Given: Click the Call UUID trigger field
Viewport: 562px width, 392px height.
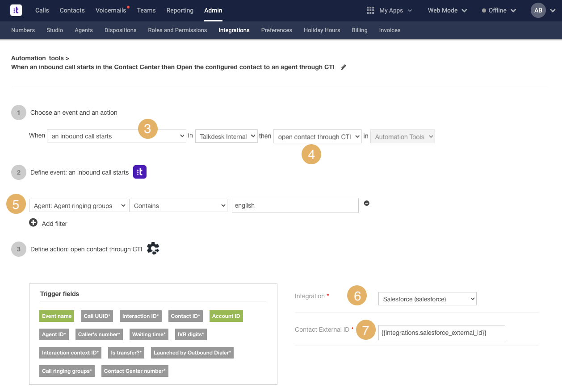Looking at the screenshot, I should (97, 316).
